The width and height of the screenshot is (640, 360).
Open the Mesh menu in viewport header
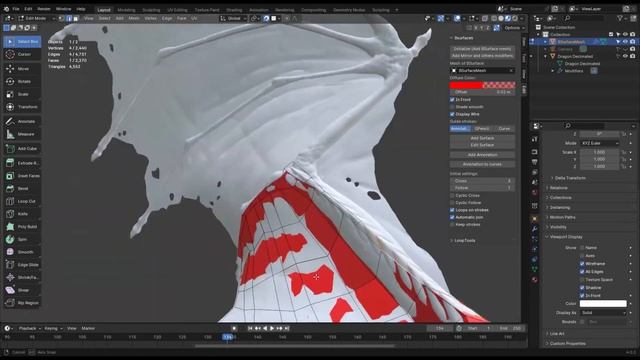pos(134,18)
